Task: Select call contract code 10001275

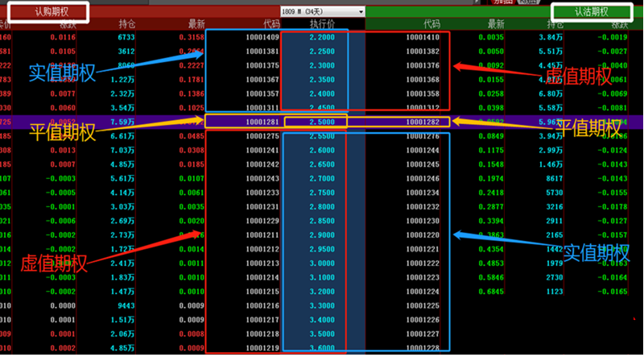Action: point(262,136)
